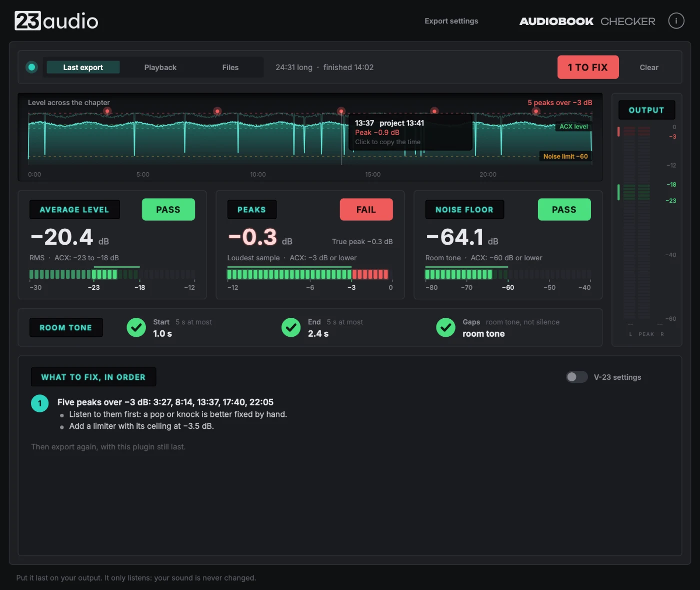
Task: Click the ROOM TONE label
Action: pos(66,328)
